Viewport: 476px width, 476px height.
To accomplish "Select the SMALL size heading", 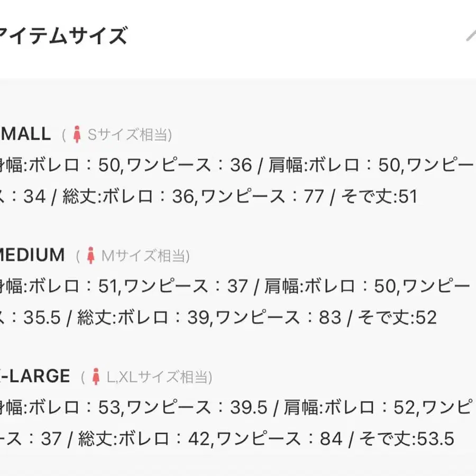I will (25, 134).
